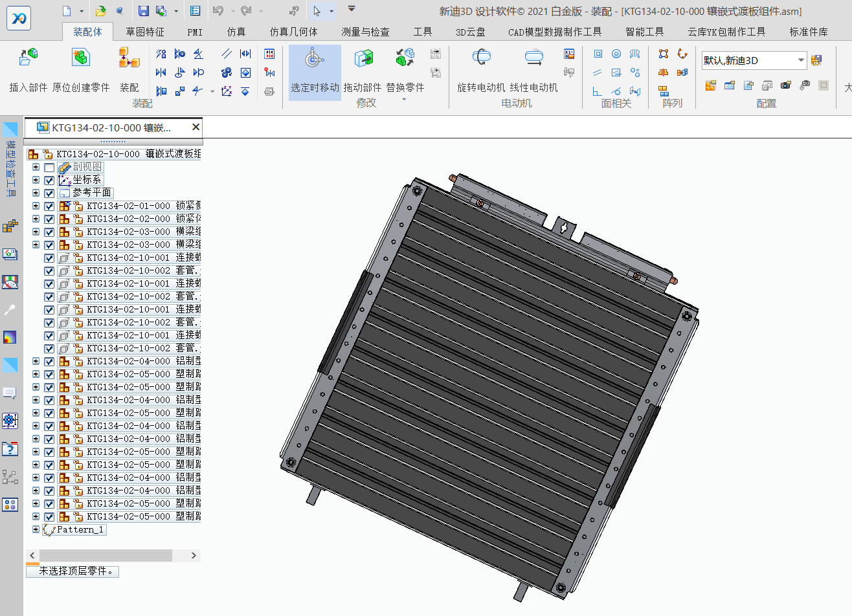The height and width of the screenshot is (616, 852).
Task: Expand the 坐标系 tree node
Action: (x=36, y=180)
